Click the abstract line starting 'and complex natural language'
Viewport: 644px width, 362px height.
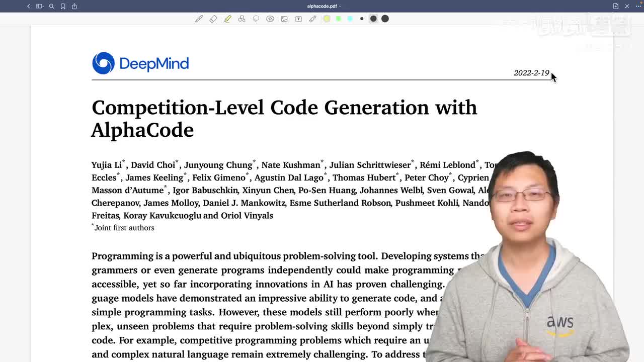(259, 354)
